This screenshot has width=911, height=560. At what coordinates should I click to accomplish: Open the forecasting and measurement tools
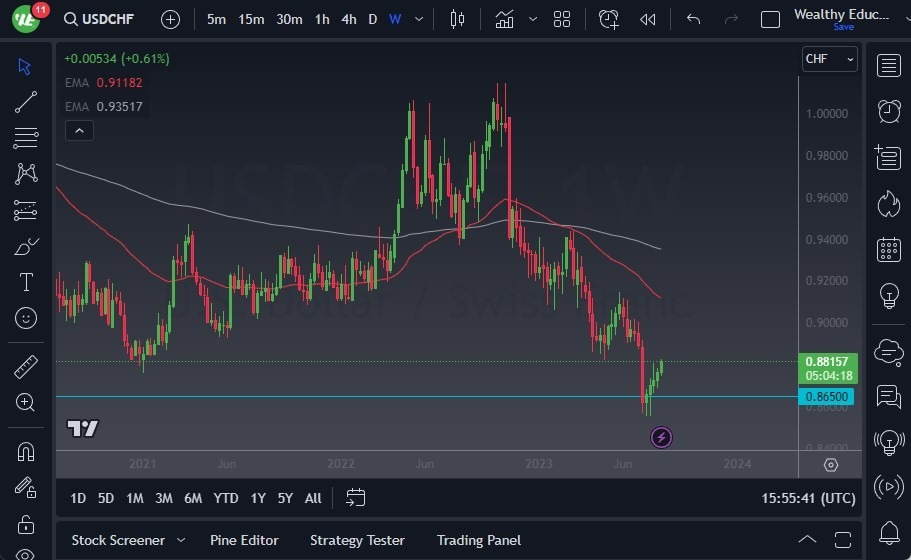[26, 210]
